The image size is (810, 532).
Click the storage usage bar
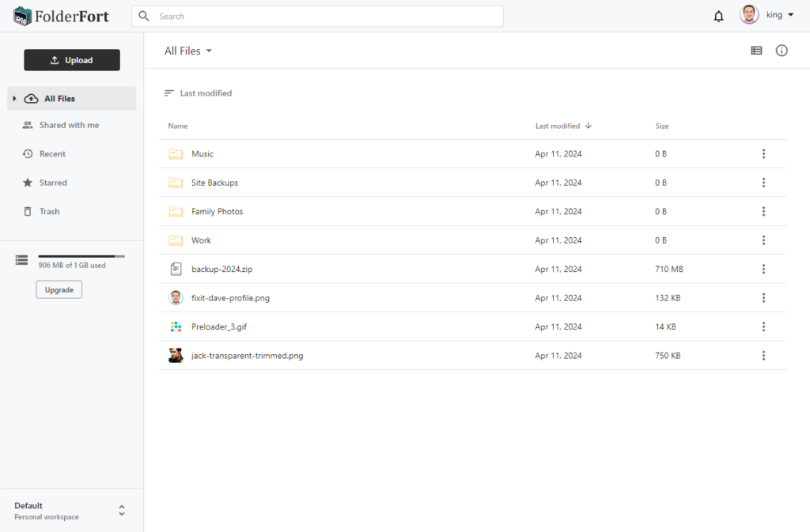(x=79, y=255)
